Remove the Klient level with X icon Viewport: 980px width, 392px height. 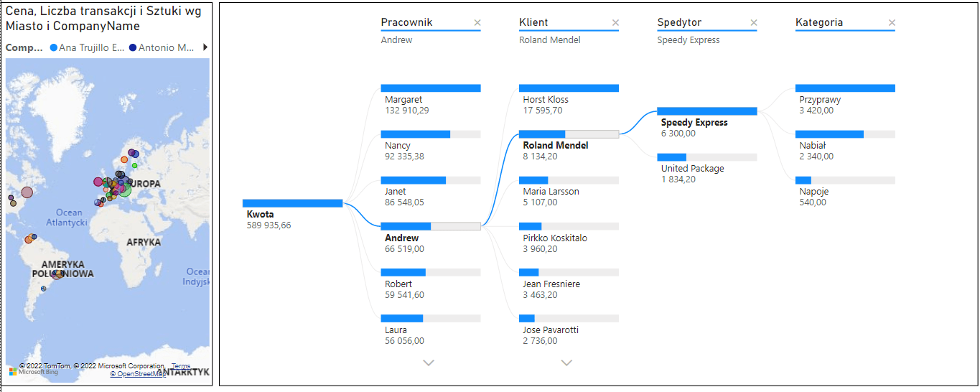(x=615, y=23)
